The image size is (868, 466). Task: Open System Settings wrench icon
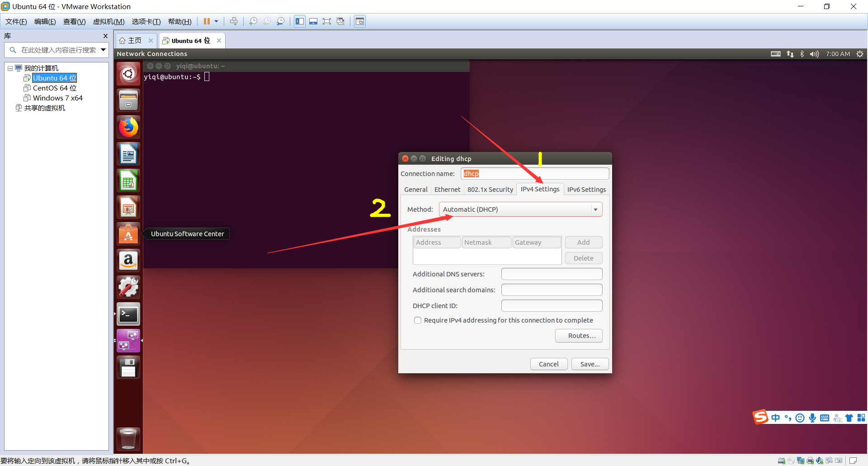coord(128,287)
